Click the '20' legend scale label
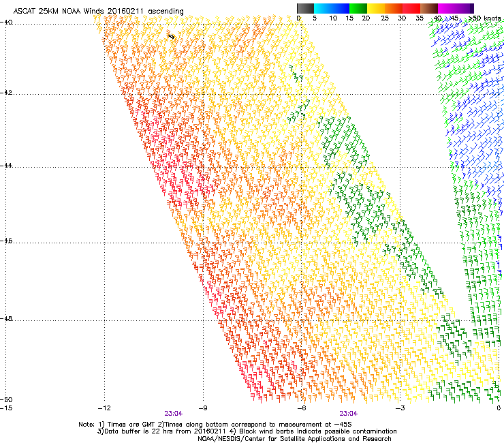 pyautogui.click(x=366, y=18)
